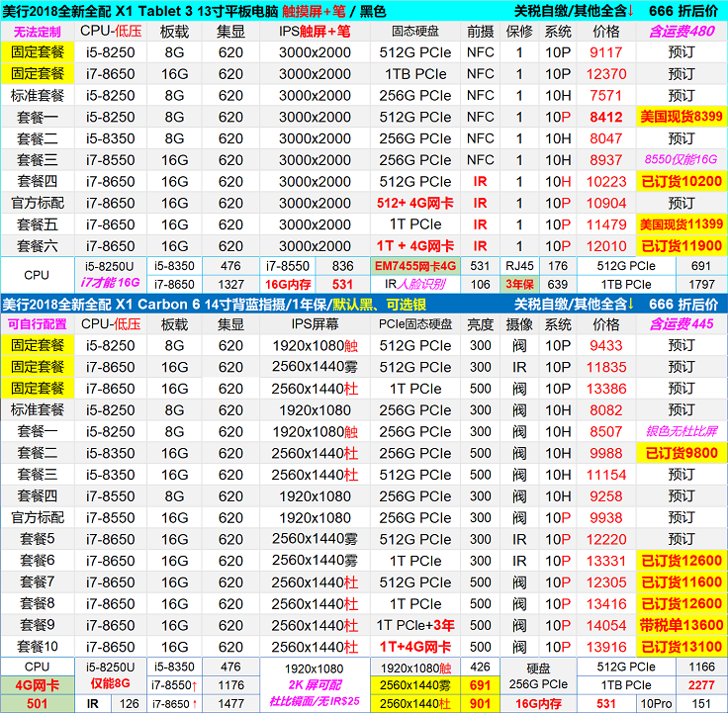
Task: Select red 1T + 4G网卡 in Tablet table
Action: coord(415,246)
